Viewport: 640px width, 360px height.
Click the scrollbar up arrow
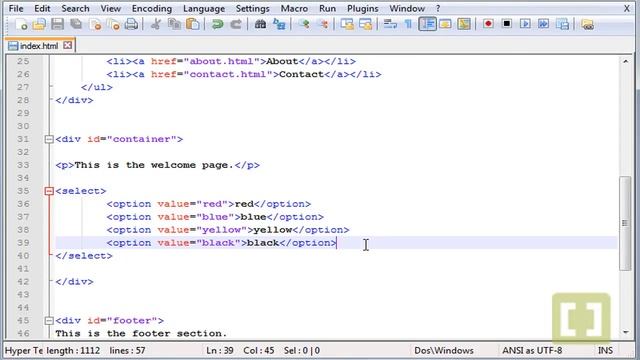point(625,61)
